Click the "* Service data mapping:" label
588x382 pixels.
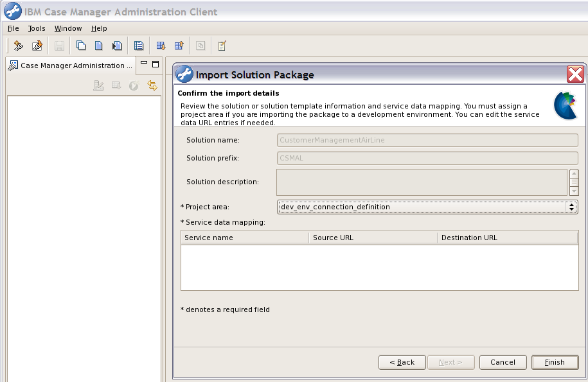pos(223,222)
